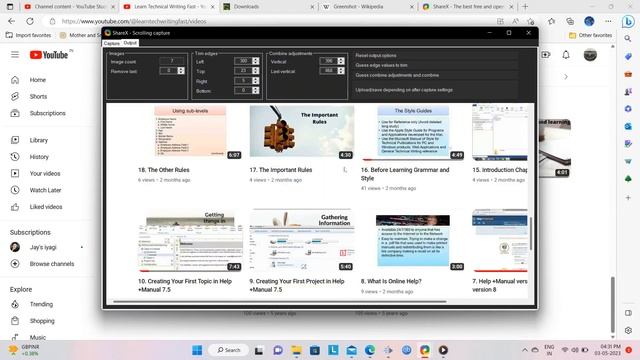Open a new browser tab
The height and width of the screenshot is (360, 640).
pyautogui.click(x=525, y=7)
